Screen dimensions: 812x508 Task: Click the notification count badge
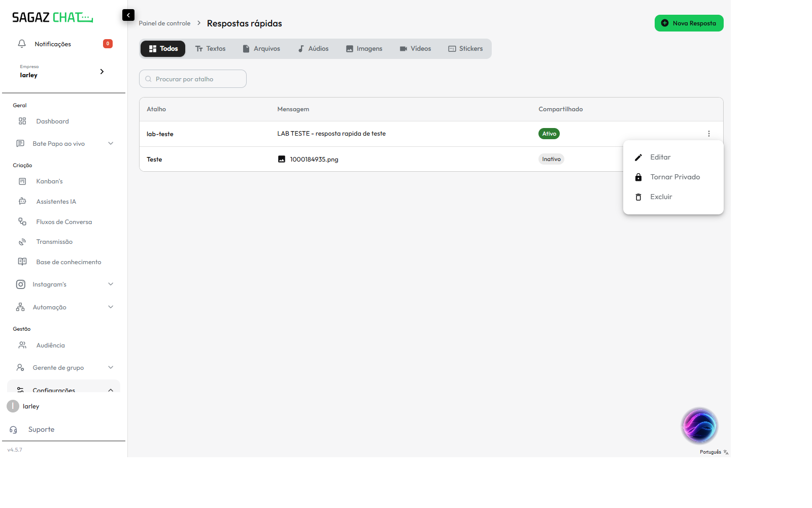(108, 44)
